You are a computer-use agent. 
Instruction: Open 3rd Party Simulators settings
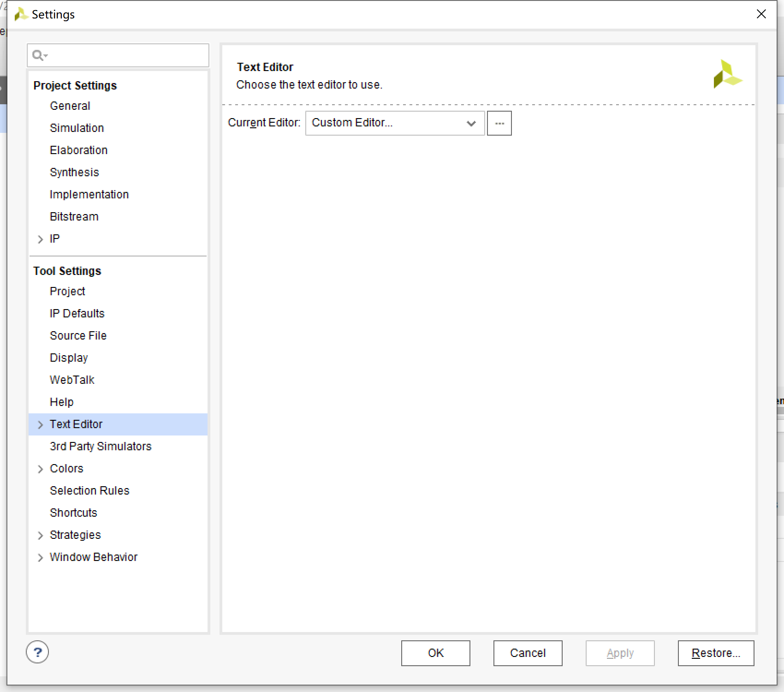pos(101,446)
